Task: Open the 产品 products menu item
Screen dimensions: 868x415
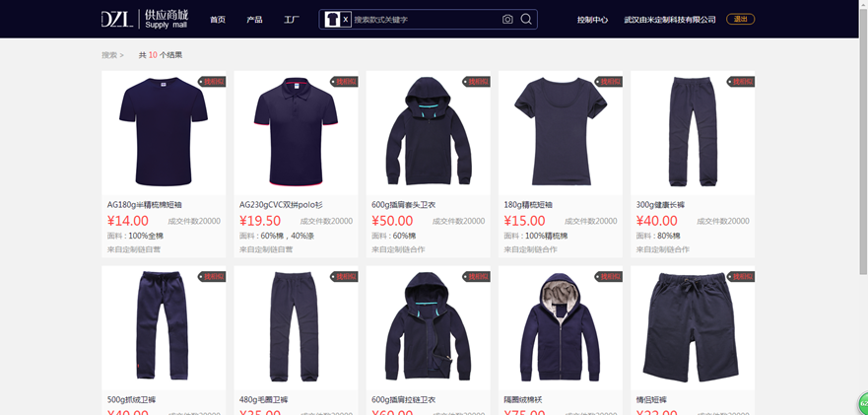Action: click(254, 20)
